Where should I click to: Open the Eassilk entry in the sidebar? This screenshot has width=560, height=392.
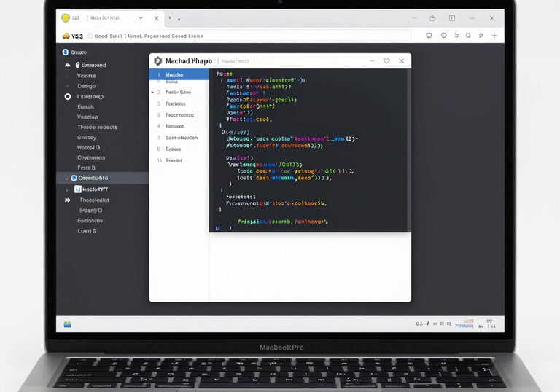[x=86, y=107]
